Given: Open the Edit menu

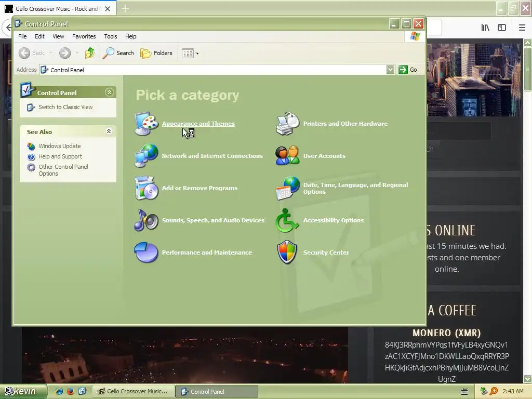Looking at the screenshot, I should click(x=39, y=36).
